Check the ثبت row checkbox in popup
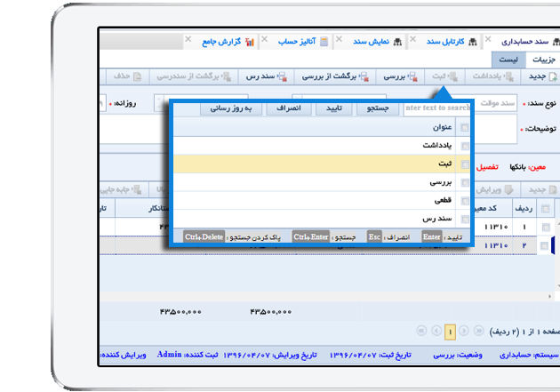Screen dimensions: 560x392 pyautogui.click(x=465, y=164)
